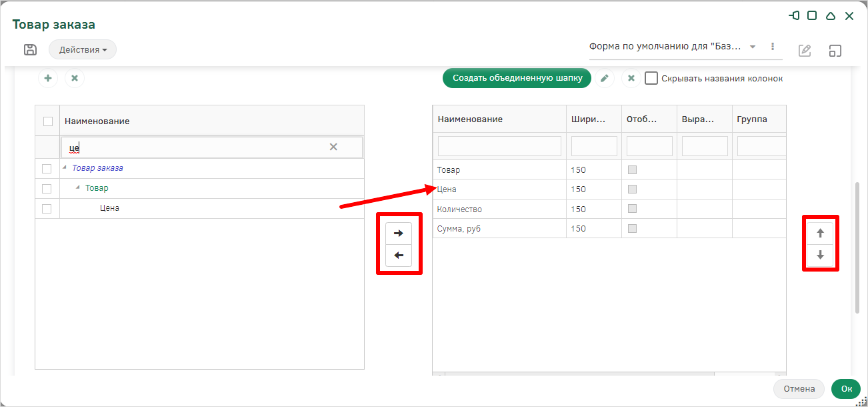Click filter field under Отоб... column
The image size is (868, 407).
click(x=649, y=146)
